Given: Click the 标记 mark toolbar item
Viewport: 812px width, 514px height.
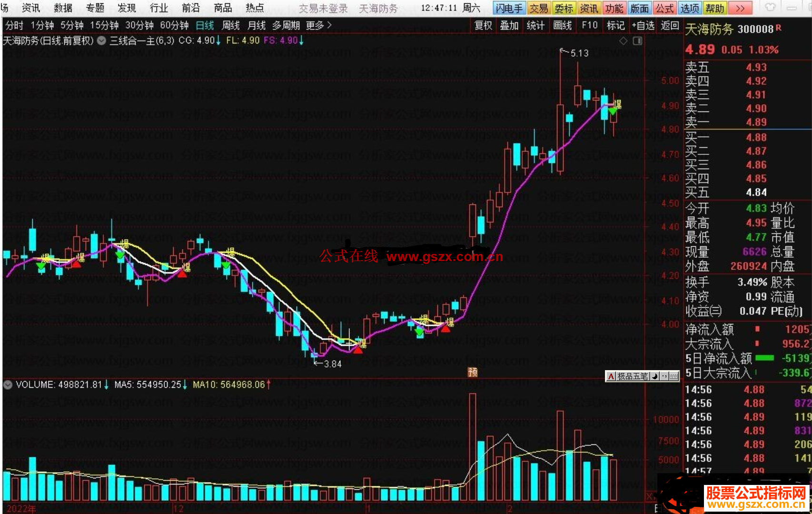Looking at the screenshot, I should (x=616, y=25).
